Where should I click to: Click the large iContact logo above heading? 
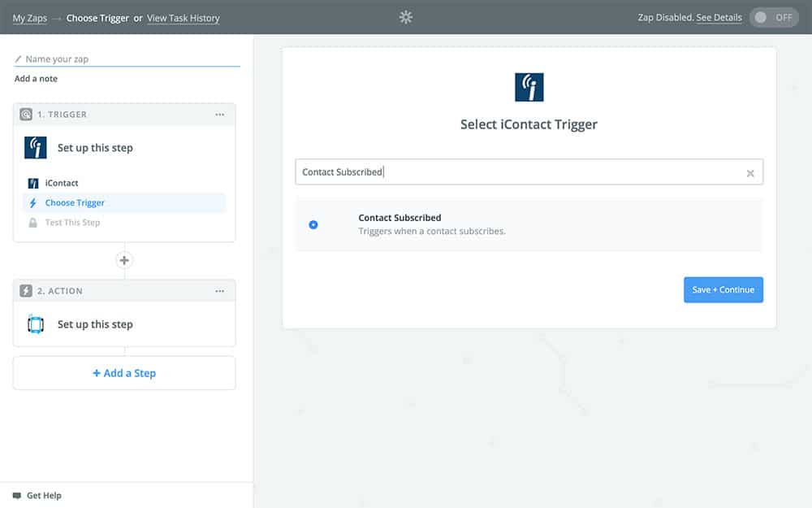pos(529,87)
